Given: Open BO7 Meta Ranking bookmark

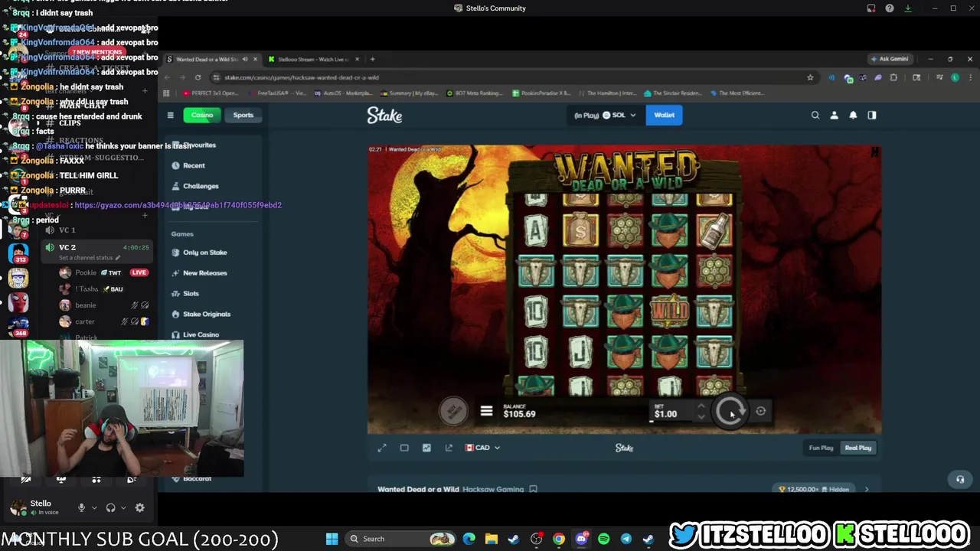Looking at the screenshot, I should click(475, 93).
